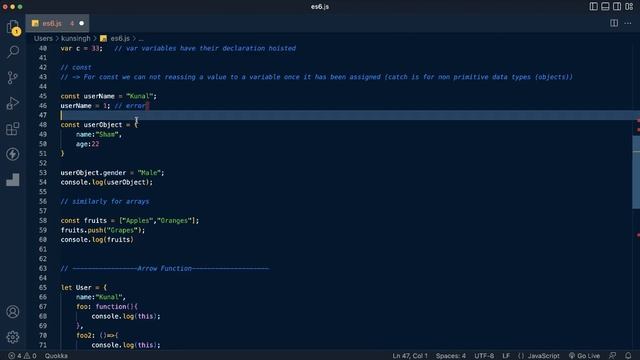
Task: Click 'foo2: ()=>{' line
Action: coord(97,336)
